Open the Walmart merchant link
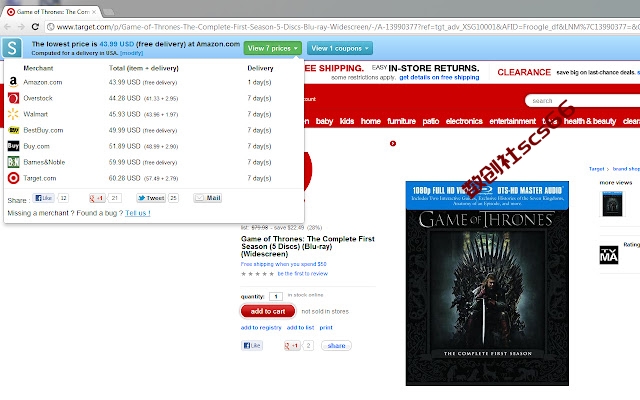 tap(36, 114)
